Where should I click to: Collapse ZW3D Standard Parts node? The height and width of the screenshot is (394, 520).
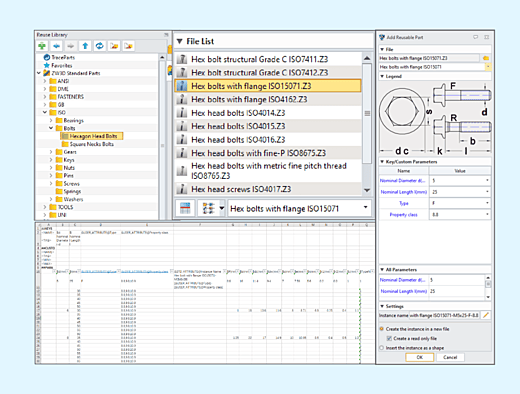click(x=39, y=73)
